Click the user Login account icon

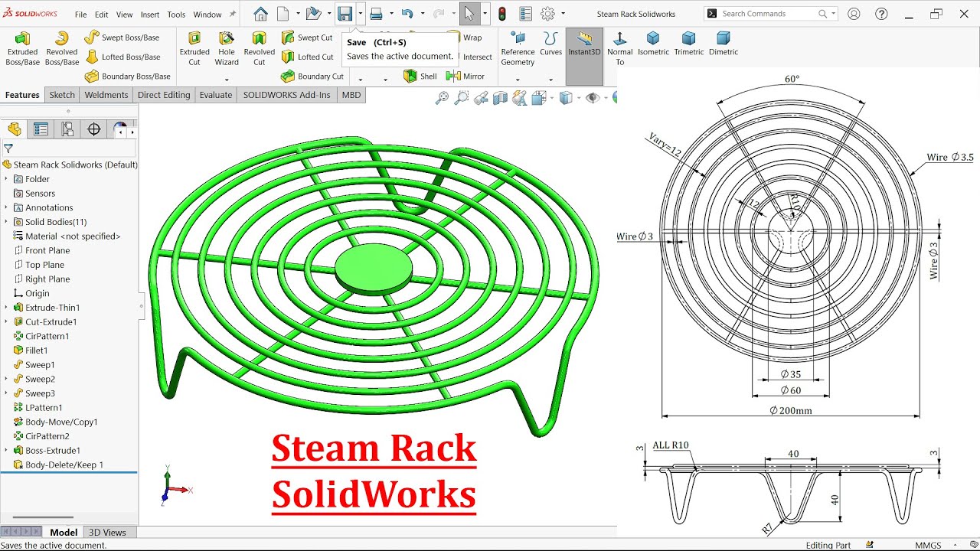(x=854, y=14)
